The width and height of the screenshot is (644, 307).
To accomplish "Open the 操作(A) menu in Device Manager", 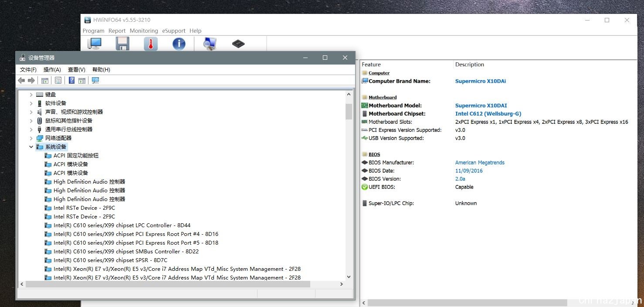I will (x=52, y=70).
